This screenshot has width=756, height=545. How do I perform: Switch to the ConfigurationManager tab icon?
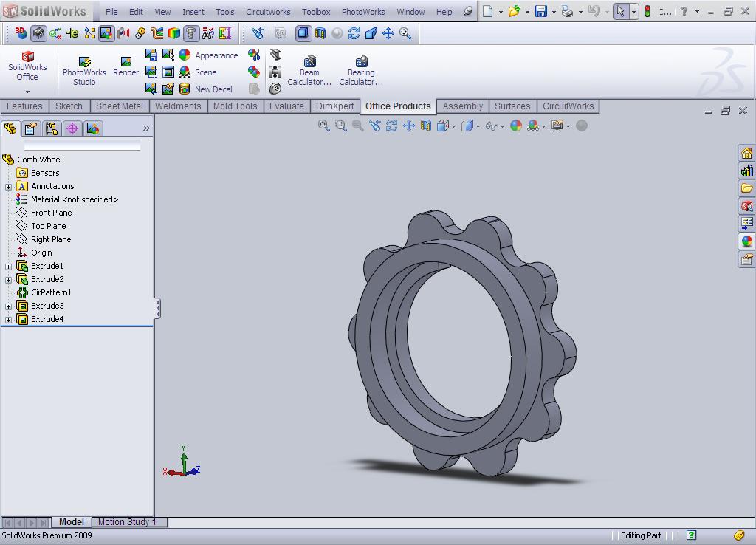(51, 128)
